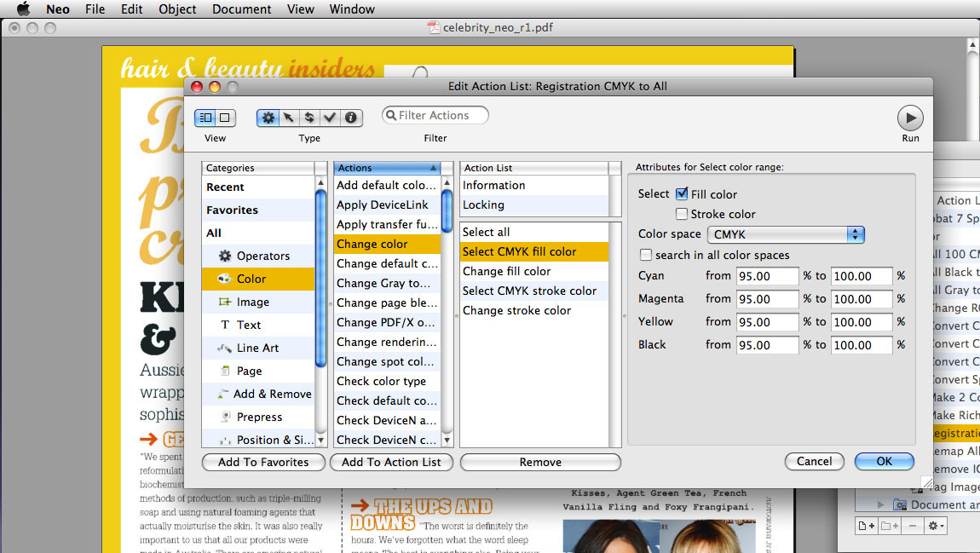Image resolution: width=980 pixels, height=553 pixels.
Task: Enable search in all color spaces
Action: pos(646,254)
